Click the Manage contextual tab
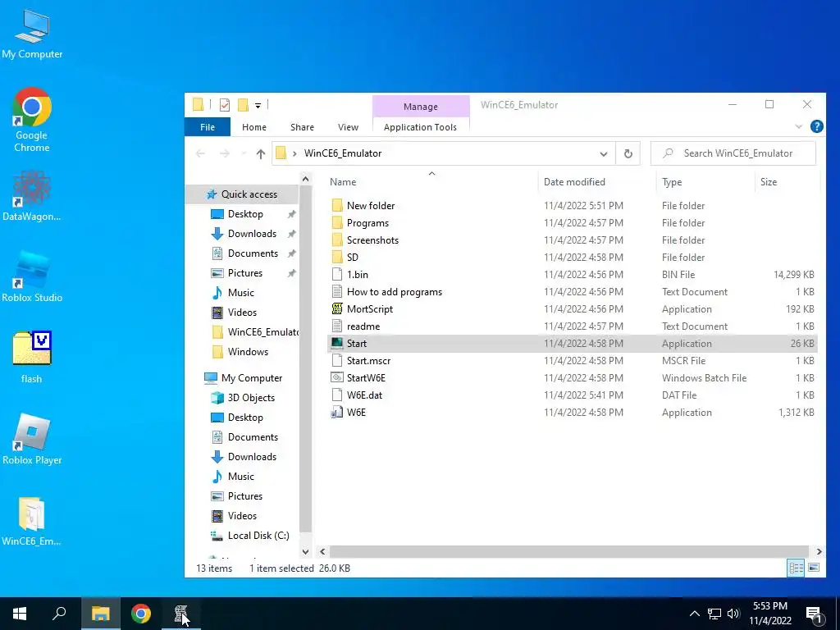The width and height of the screenshot is (840, 630). point(421,107)
